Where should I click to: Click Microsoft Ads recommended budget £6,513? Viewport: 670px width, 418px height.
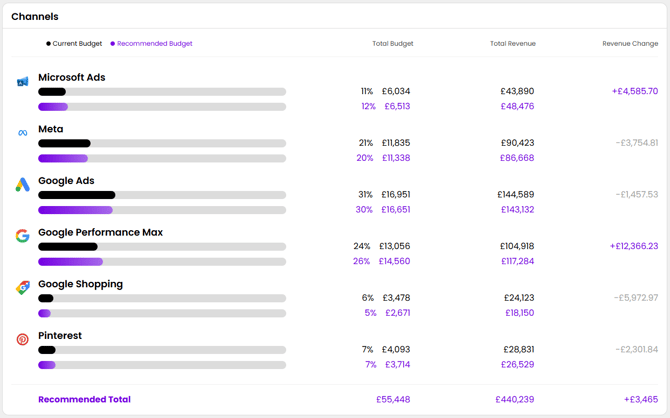[x=397, y=106]
